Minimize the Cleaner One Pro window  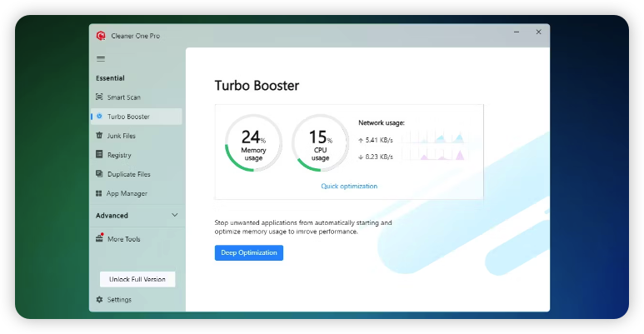click(517, 32)
